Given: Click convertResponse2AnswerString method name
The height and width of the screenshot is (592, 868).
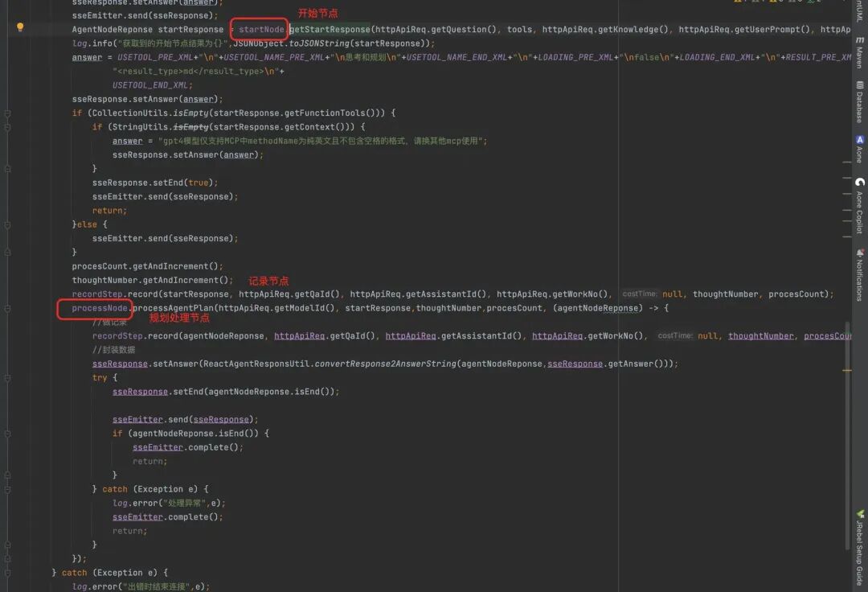Looking at the screenshot, I should pyautogui.click(x=385, y=364).
